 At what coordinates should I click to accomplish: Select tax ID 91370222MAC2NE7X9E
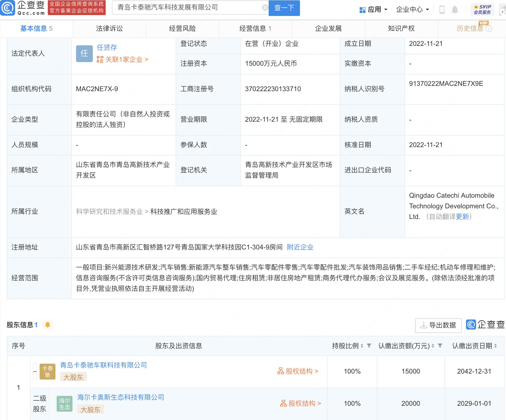[x=446, y=84]
